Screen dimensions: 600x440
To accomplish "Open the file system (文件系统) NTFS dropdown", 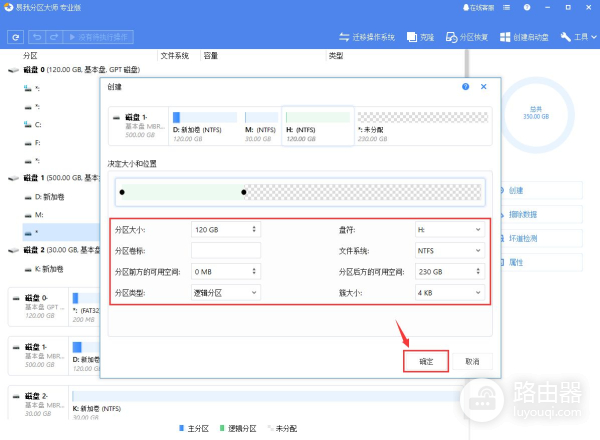I will (x=450, y=251).
